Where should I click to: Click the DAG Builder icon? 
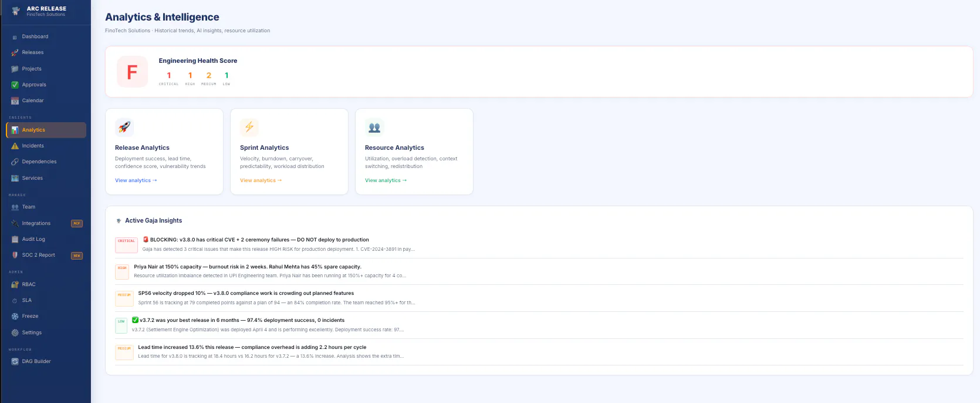[x=15, y=361]
